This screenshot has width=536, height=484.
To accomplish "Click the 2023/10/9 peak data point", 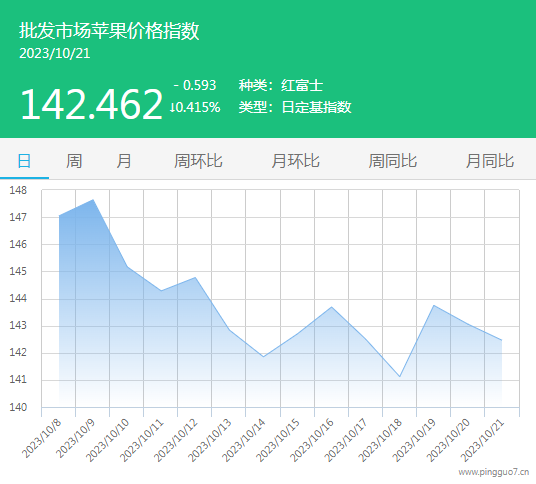I will click(x=93, y=200).
